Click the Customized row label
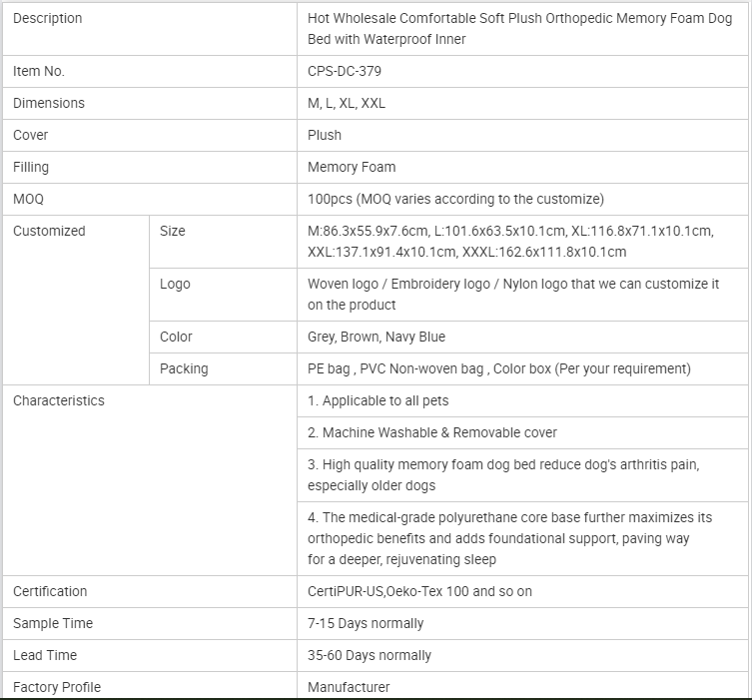Viewport: 752px width, 700px height. click(49, 231)
